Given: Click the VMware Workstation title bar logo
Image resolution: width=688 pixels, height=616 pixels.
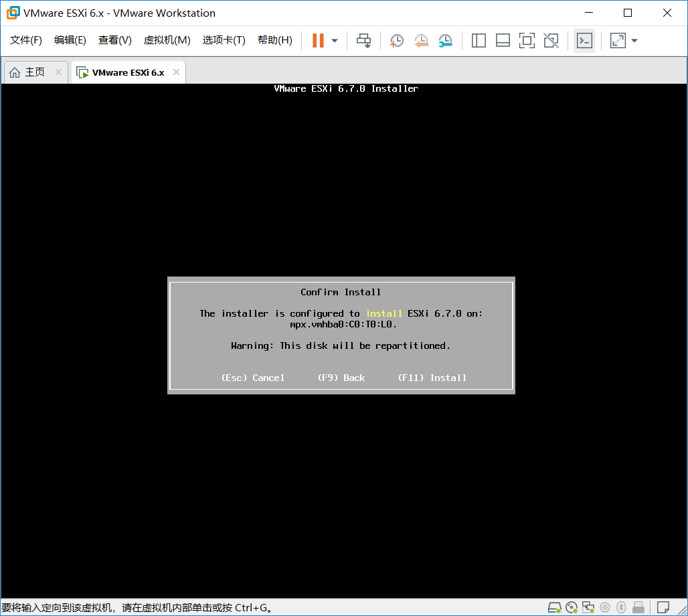Looking at the screenshot, I should click(13, 13).
